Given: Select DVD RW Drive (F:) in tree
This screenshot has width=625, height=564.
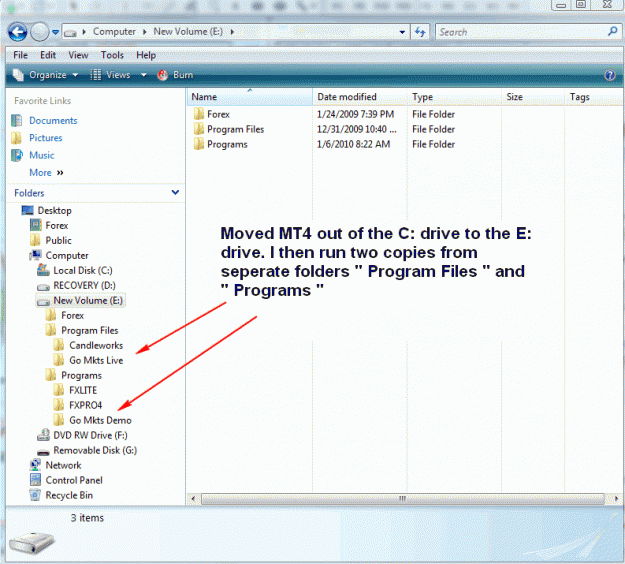Looking at the screenshot, I should coord(90,435).
